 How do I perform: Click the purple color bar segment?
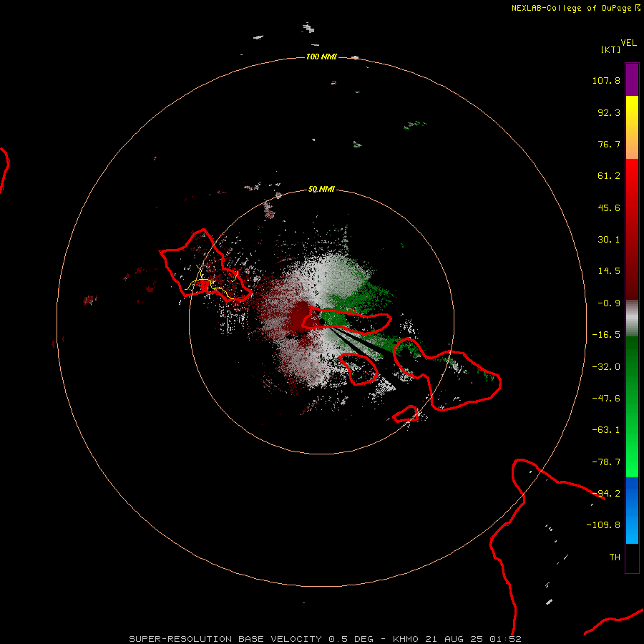coord(632,79)
